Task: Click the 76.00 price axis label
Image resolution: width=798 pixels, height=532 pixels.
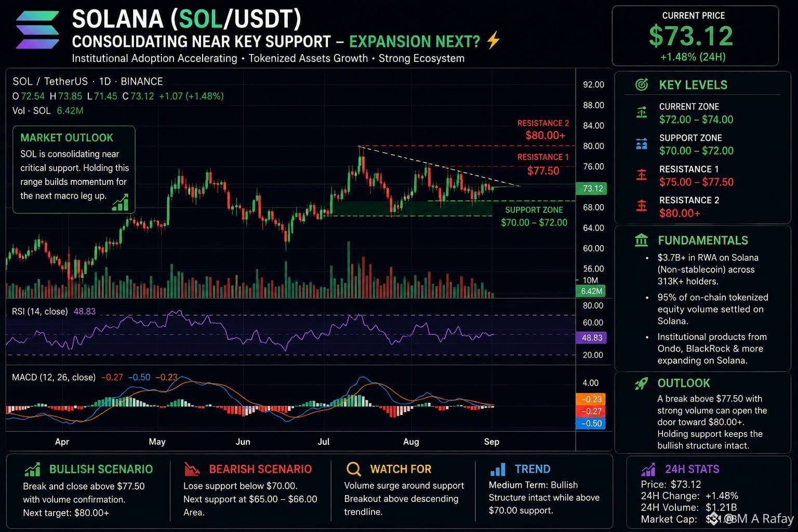Action: point(593,167)
